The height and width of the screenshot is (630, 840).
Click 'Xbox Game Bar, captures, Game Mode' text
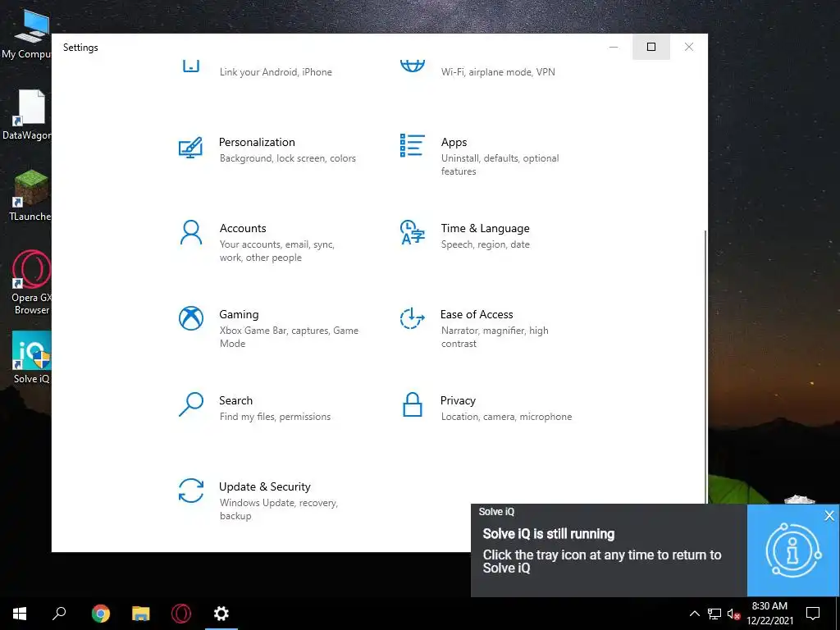[x=289, y=337]
